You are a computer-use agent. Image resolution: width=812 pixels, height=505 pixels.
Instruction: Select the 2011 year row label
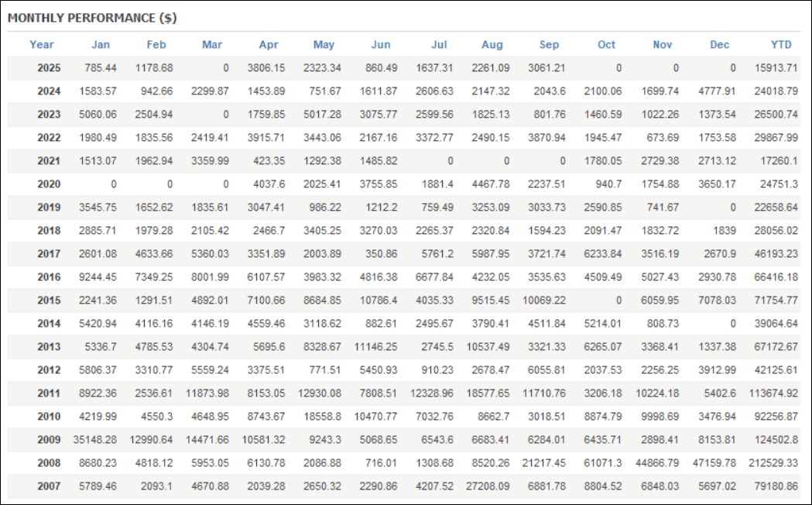click(49, 393)
